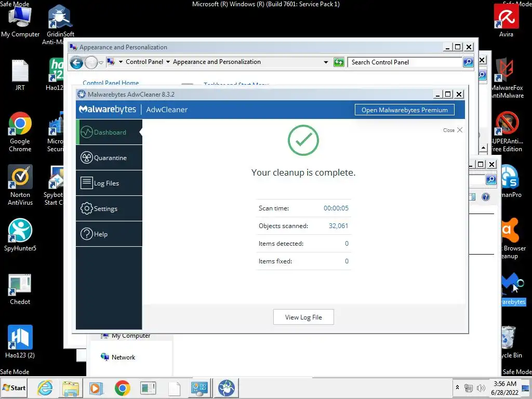Click the volume speaker tray icon
This screenshot has height=399, width=532.
point(481,388)
